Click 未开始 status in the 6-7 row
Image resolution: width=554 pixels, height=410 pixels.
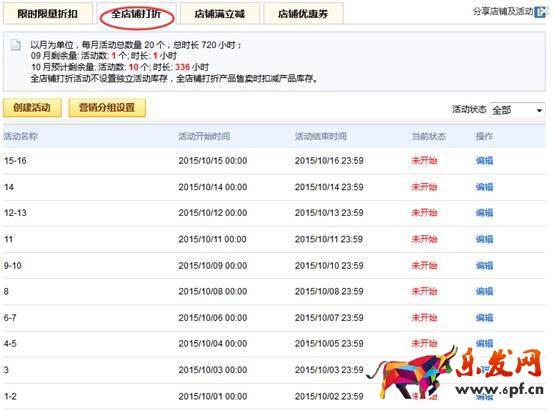coord(424,318)
